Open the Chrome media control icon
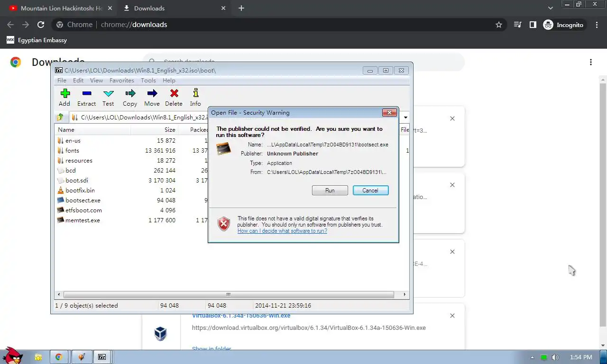The width and height of the screenshot is (607, 364). (518, 25)
